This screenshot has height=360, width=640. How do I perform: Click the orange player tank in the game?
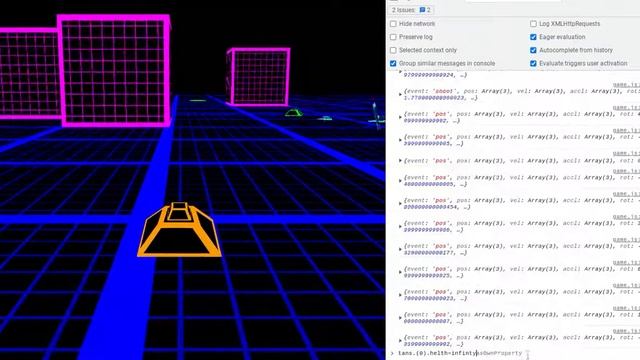179,230
